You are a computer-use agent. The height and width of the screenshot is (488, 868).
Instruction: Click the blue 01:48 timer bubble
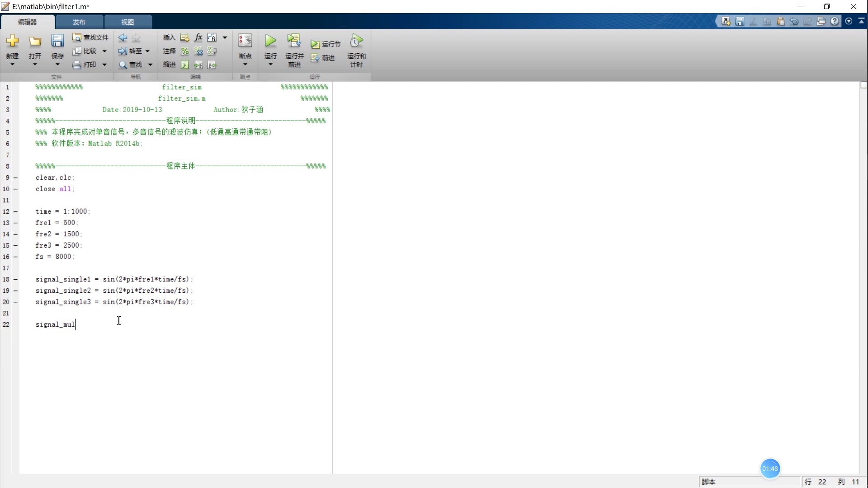click(770, 469)
